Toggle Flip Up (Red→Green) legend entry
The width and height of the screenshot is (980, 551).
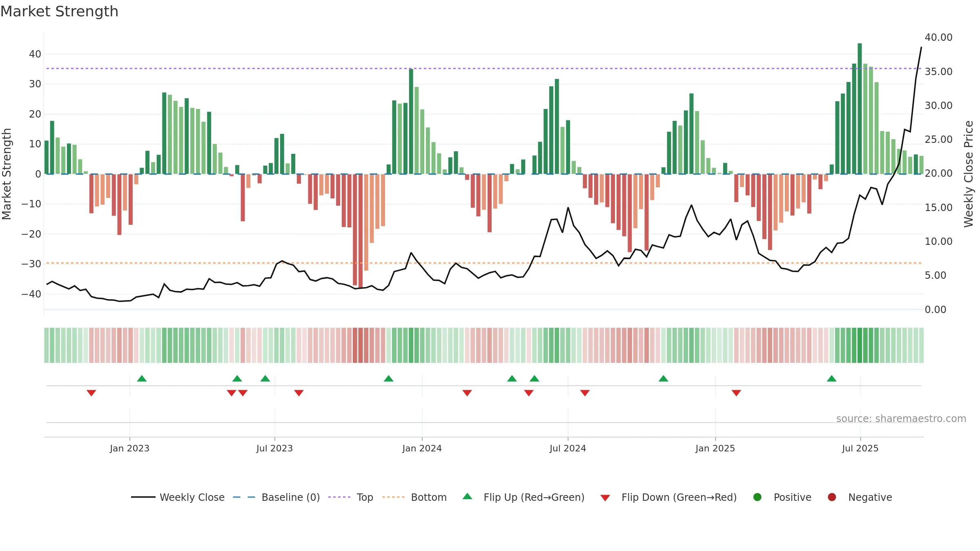click(x=523, y=497)
